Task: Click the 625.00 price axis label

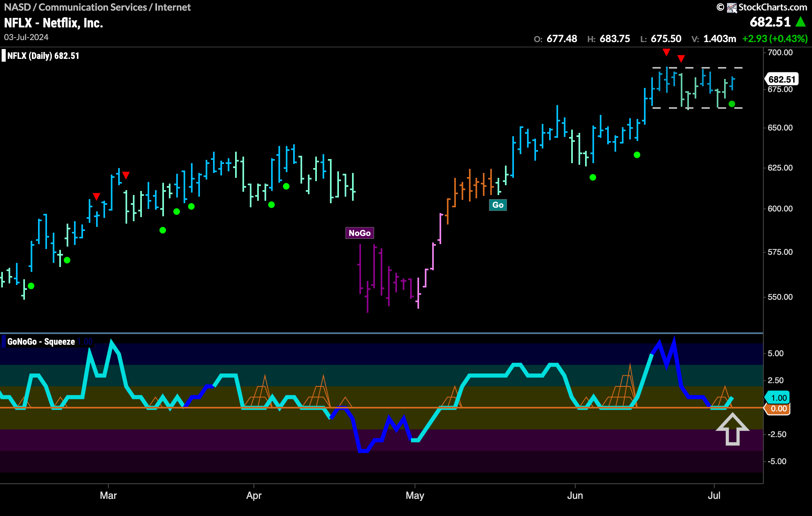Action: click(x=780, y=168)
